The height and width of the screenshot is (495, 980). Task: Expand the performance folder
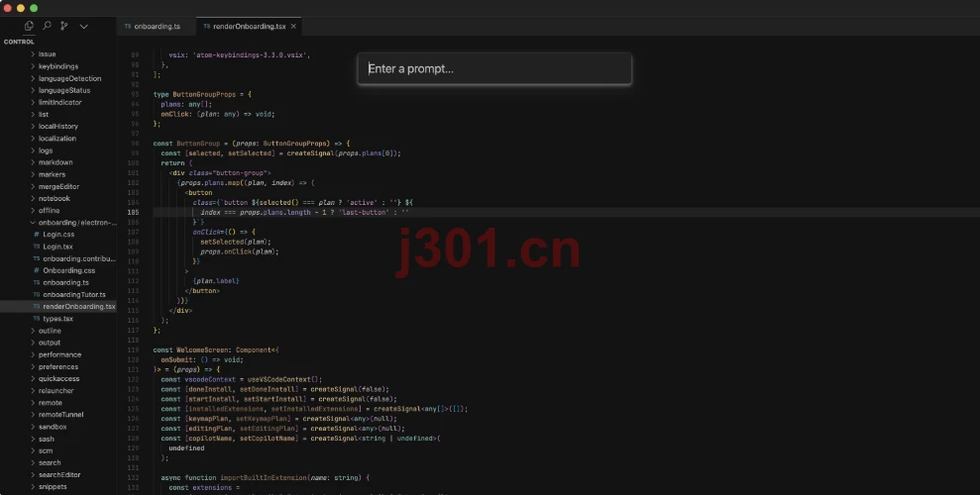click(58, 354)
